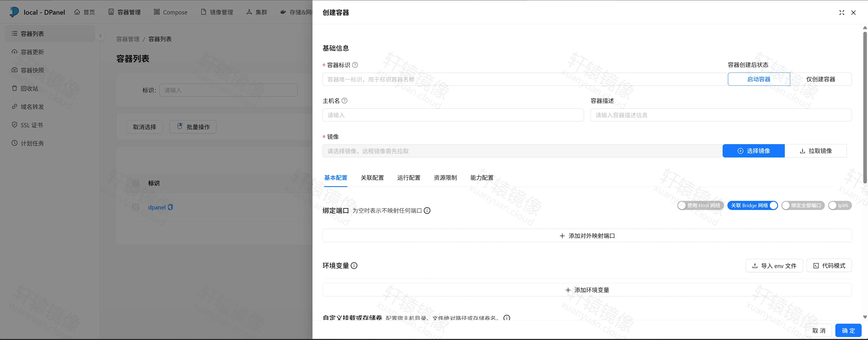Select the 启动容器 option
Image resolution: width=868 pixels, height=340 pixels.
coord(759,79)
